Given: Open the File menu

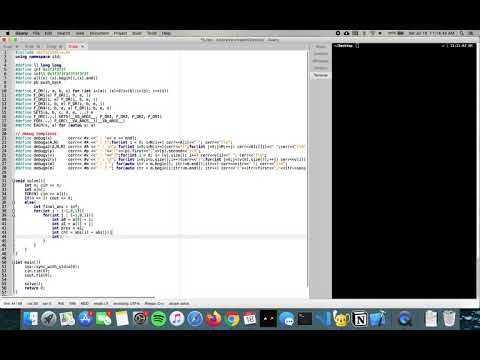Looking at the screenshot, I should click(x=36, y=33).
